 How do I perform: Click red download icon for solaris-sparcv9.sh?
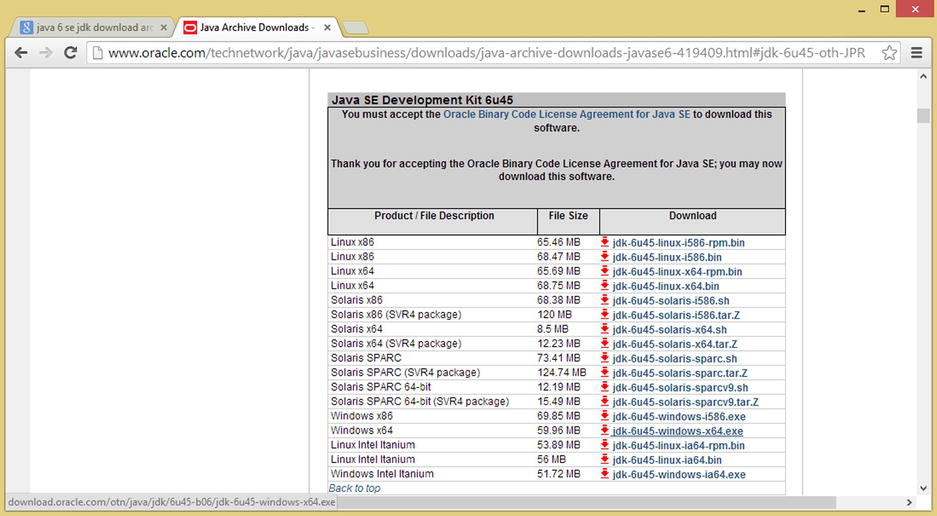[605, 386]
